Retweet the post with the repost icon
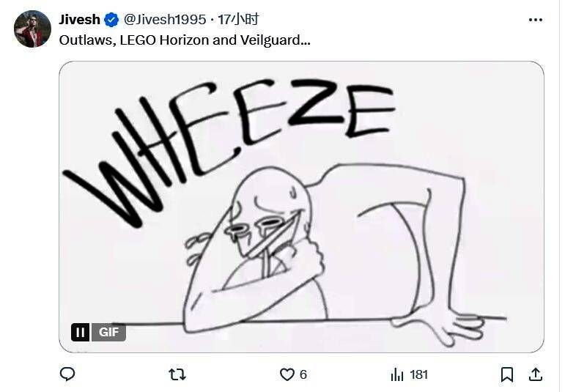The height and width of the screenshot is (392, 565). [x=177, y=374]
